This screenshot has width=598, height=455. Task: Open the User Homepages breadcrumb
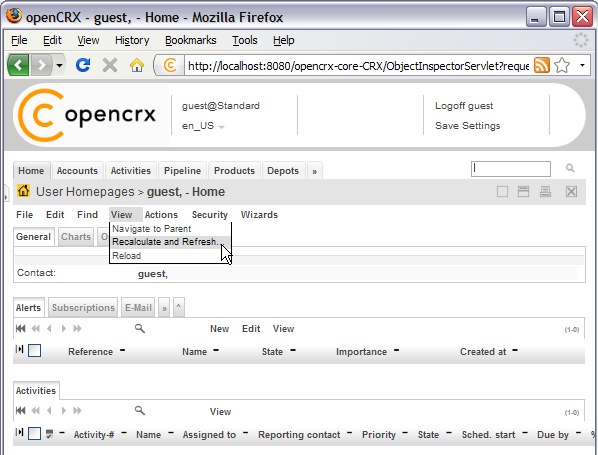coord(85,192)
